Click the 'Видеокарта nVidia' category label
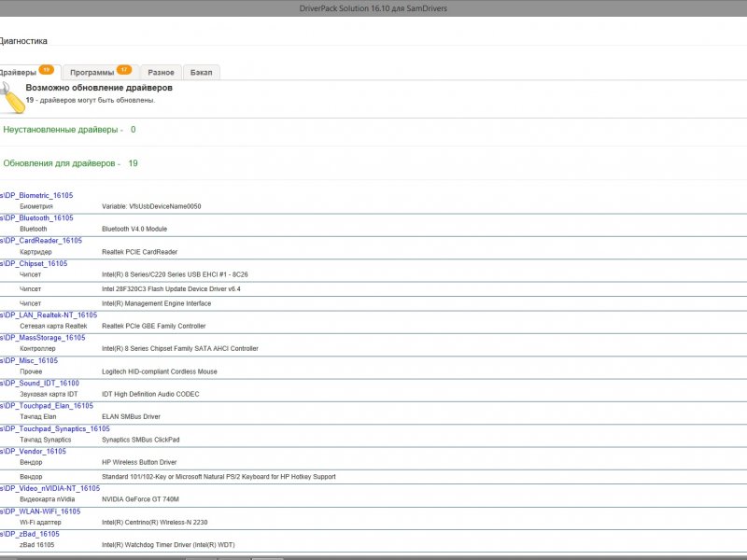 [x=48, y=499]
